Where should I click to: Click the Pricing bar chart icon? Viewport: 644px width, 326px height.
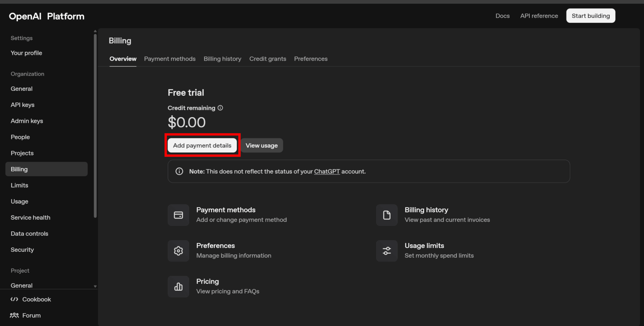coord(178,287)
